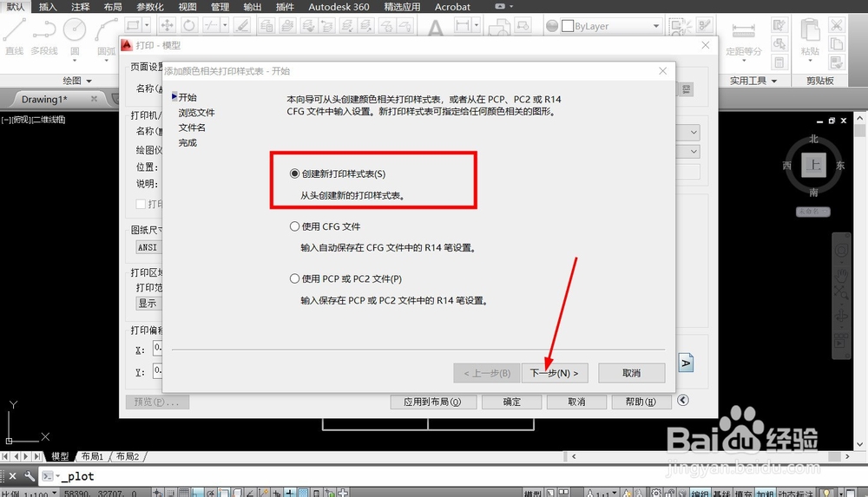Click the ViewCube top face (上)
Image resolution: width=868 pixels, height=497 pixels.
pyautogui.click(x=814, y=165)
